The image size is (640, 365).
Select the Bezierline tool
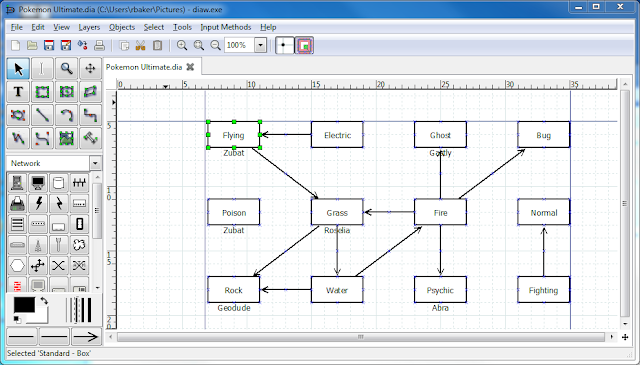pos(42,138)
